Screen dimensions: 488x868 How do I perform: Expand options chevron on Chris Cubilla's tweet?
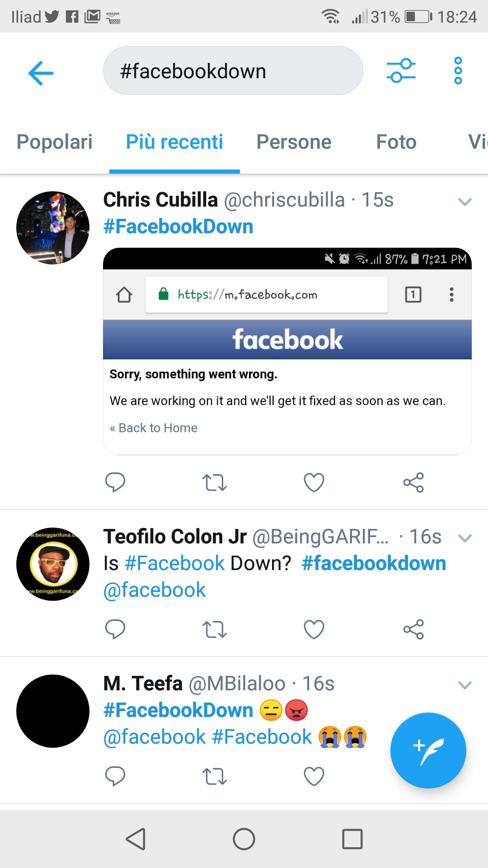[465, 202]
